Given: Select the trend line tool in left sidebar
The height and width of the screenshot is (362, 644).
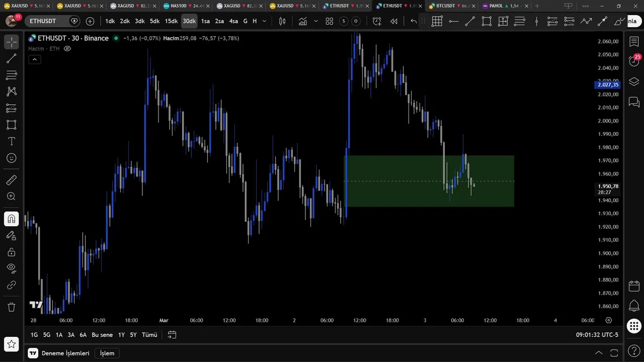Looking at the screenshot, I should [11, 59].
